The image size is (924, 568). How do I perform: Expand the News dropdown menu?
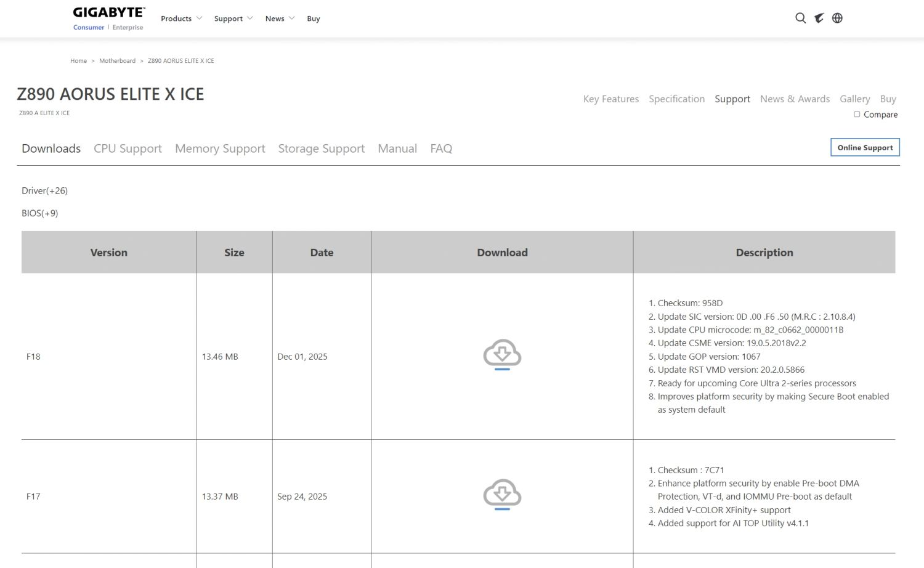[280, 18]
